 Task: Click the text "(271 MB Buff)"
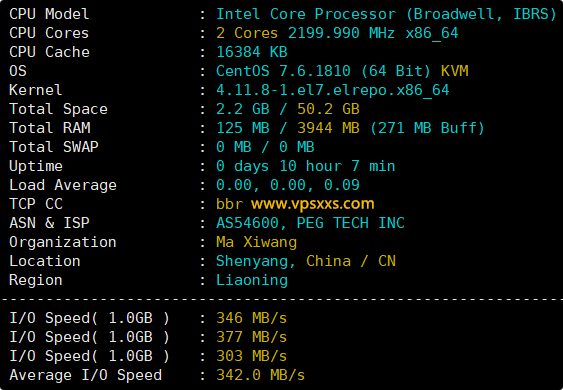(x=427, y=128)
